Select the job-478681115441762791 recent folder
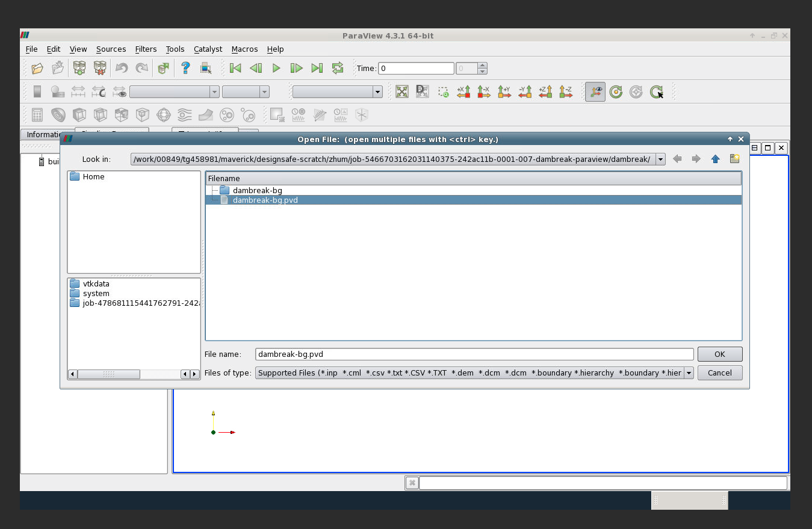Viewport: 812px width, 529px height. (135, 303)
